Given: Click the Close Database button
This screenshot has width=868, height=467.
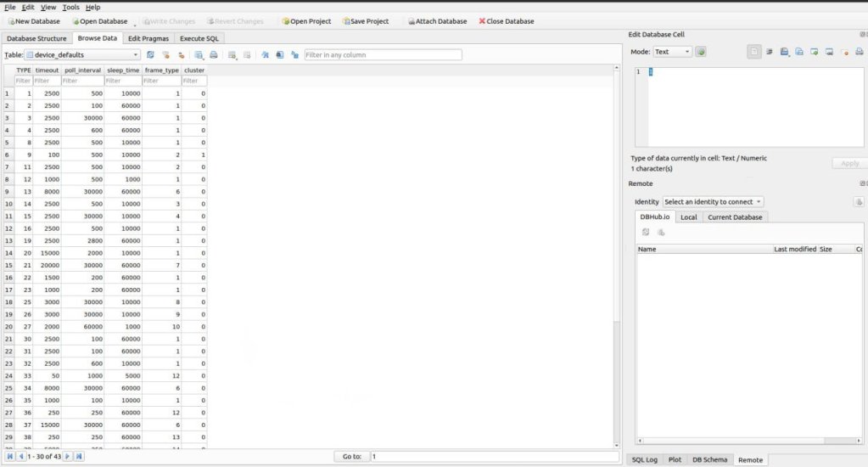Looking at the screenshot, I should pos(507,21).
